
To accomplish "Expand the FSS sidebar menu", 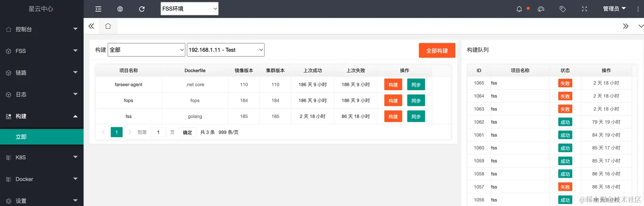I will pyautogui.click(x=75, y=51).
